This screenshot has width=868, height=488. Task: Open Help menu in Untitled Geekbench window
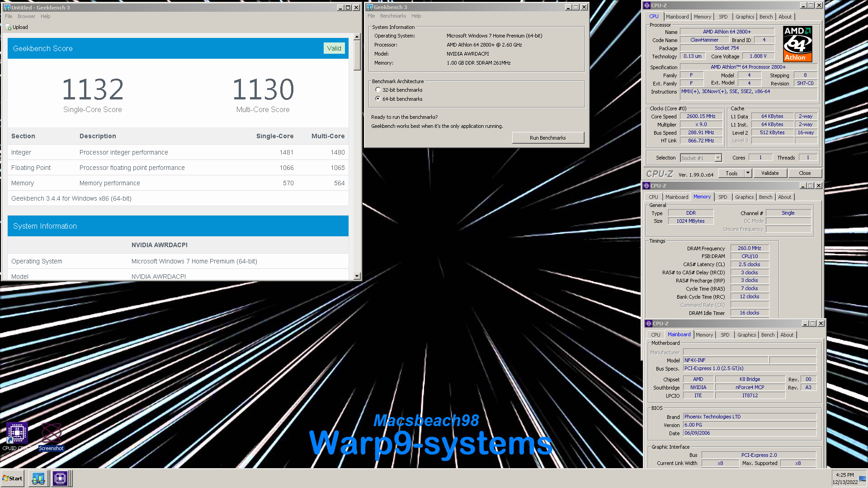[45, 16]
